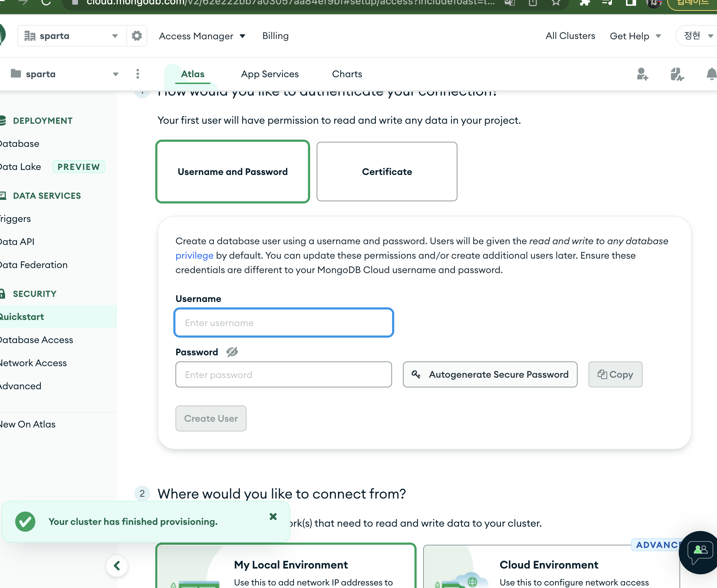Viewport: 717px width, 588px height.
Task: Focus the Enter password field
Action: pyautogui.click(x=284, y=374)
